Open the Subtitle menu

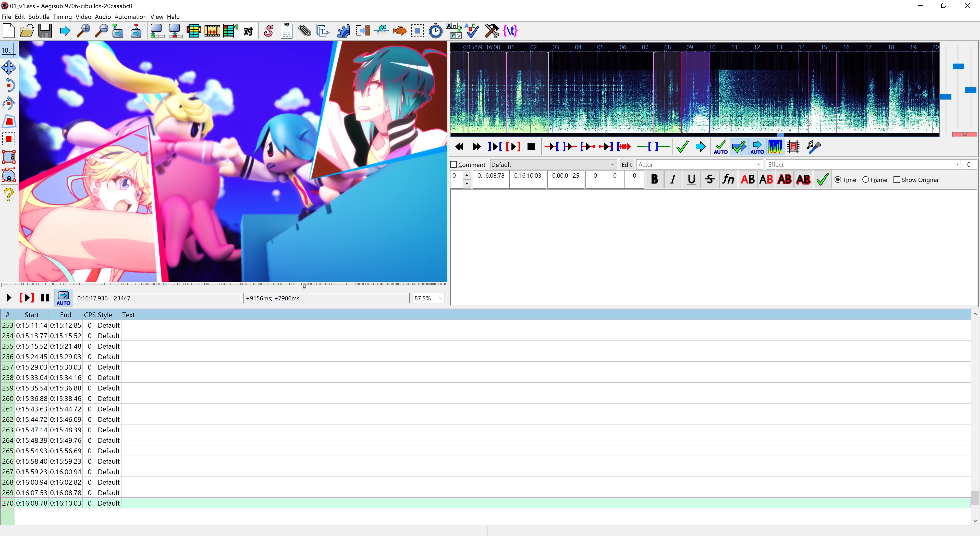click(x=39, y=17)
